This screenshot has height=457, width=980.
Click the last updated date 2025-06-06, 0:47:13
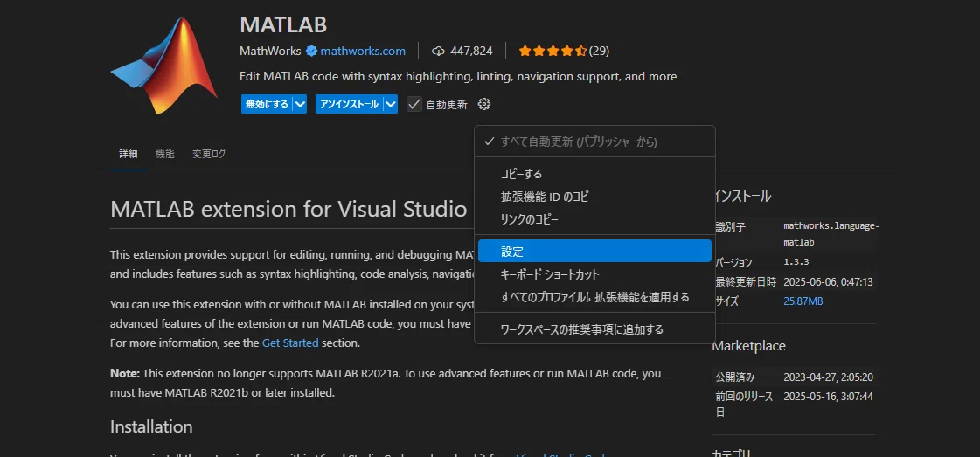828,281
